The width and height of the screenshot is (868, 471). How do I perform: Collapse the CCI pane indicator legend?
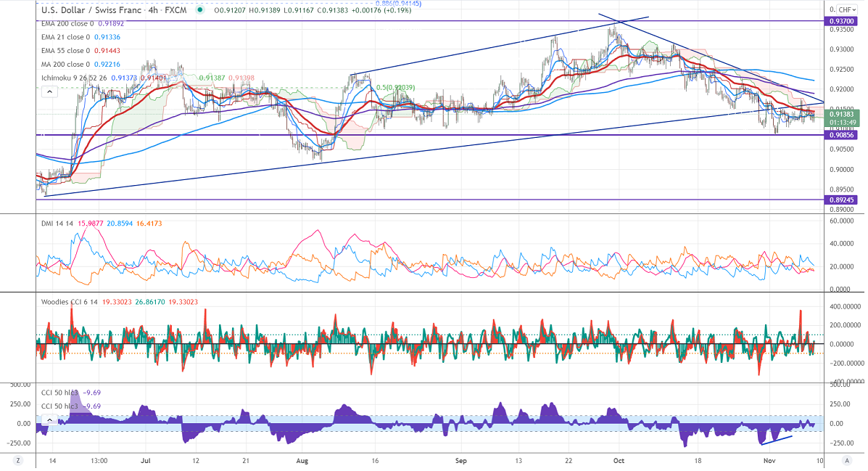[50, 421]
